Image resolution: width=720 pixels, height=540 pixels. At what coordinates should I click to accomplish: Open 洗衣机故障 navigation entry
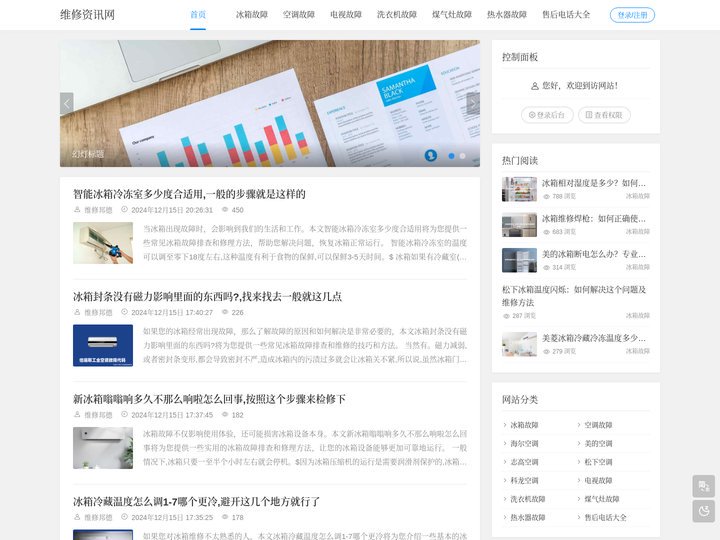click(x=397, y=15)
